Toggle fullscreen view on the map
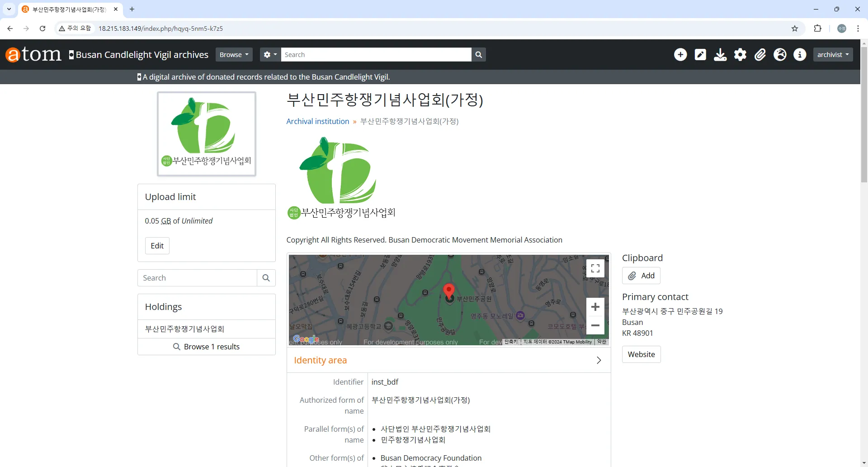 pyautogui.click(x=595, y=268)
